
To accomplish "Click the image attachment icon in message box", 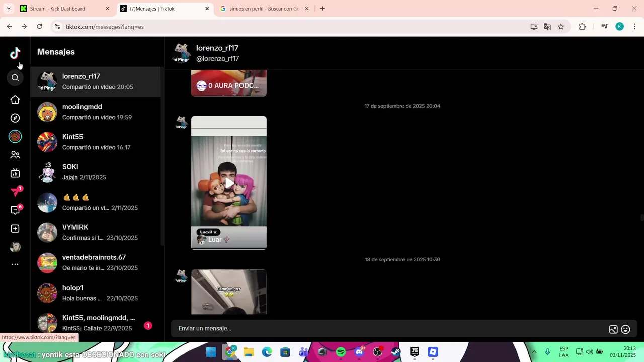I will point(613,329).
